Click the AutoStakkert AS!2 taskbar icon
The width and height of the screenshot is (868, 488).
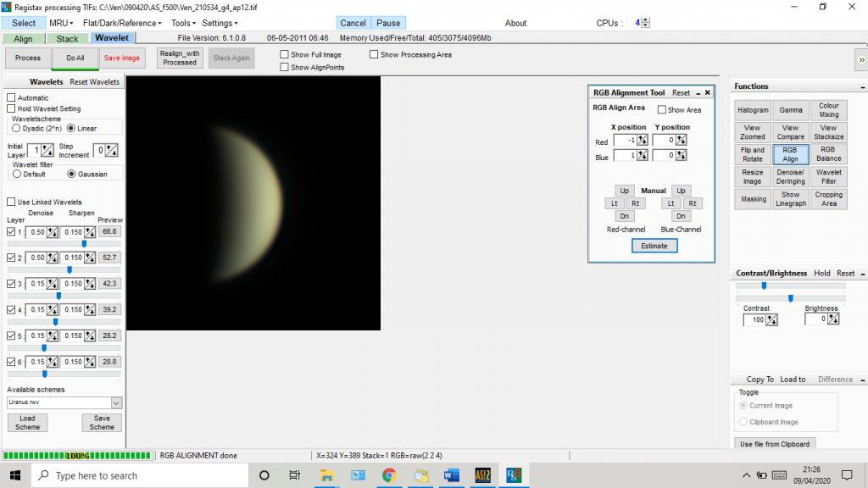coord(482,475)
